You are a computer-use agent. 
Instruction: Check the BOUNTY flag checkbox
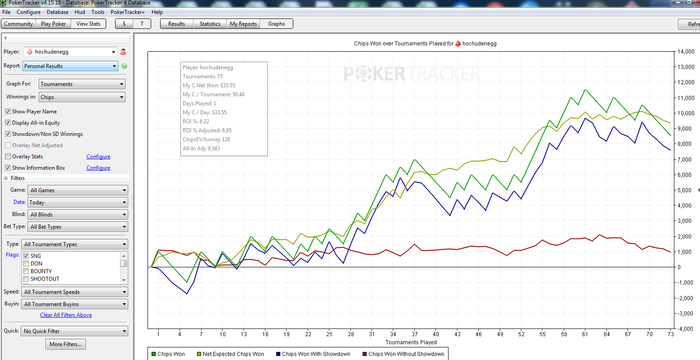click(x=26, y=271)
